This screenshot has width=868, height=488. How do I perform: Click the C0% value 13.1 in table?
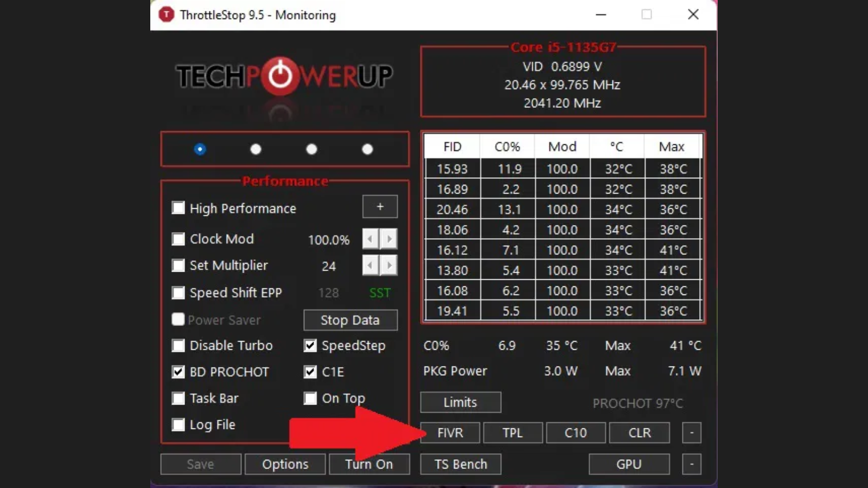pos(509,209)
